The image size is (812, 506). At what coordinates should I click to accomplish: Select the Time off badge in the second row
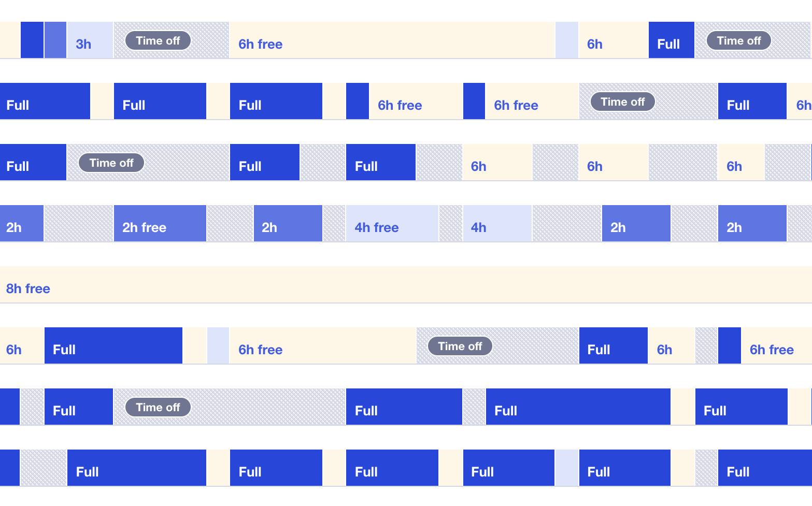[x=622, y=102]
